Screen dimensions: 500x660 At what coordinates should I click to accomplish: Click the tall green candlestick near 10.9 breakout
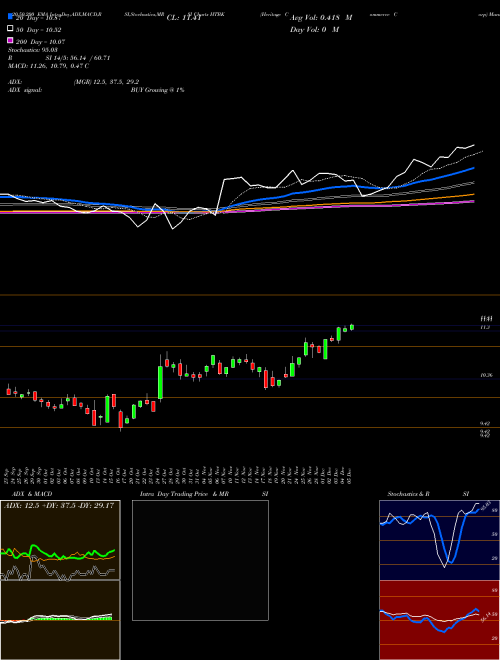click(160, 382)
